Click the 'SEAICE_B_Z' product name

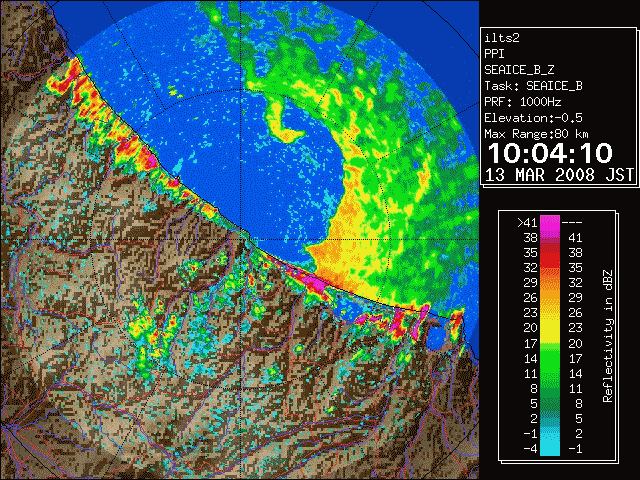[519, 70]
